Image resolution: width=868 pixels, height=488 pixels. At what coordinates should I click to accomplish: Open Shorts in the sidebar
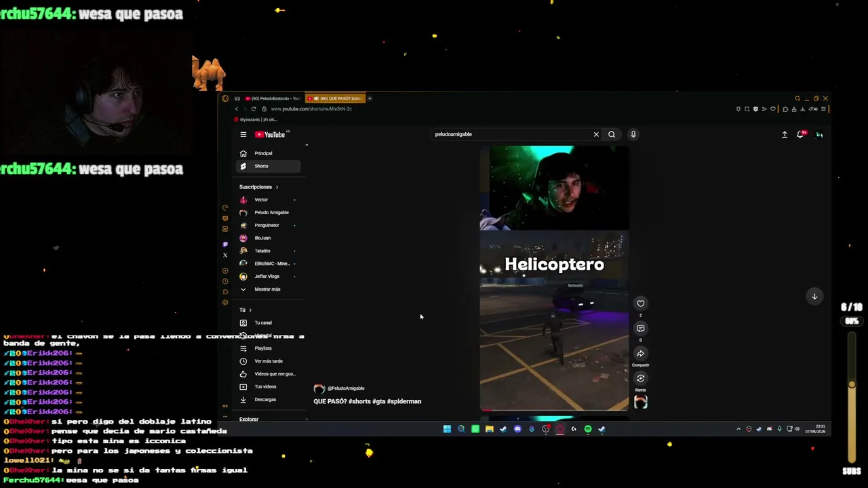coord(268,166)
